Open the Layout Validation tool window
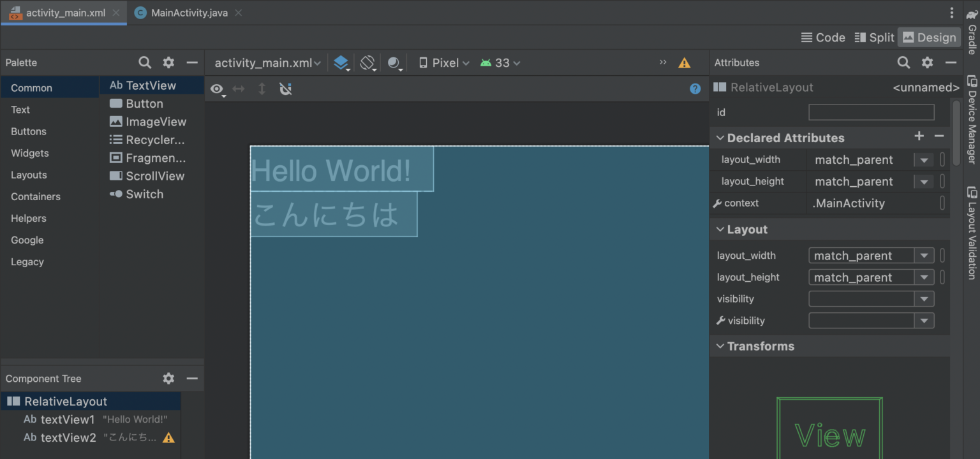This screenshot has height=459, width=980. click(972, 233)
